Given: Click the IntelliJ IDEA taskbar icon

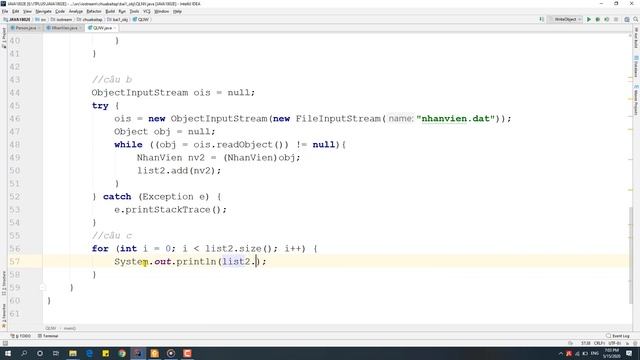Looking at the screenshot, I should pos(138,353).
